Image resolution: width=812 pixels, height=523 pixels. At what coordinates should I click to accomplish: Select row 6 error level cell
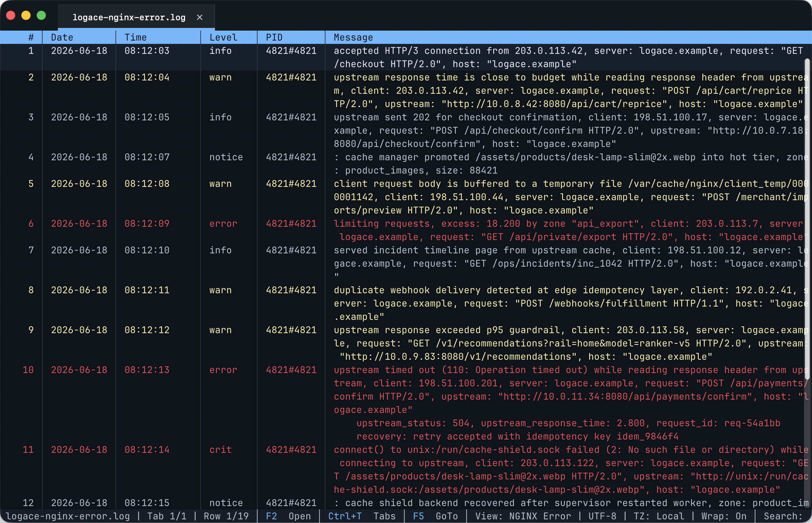(223, 223)
